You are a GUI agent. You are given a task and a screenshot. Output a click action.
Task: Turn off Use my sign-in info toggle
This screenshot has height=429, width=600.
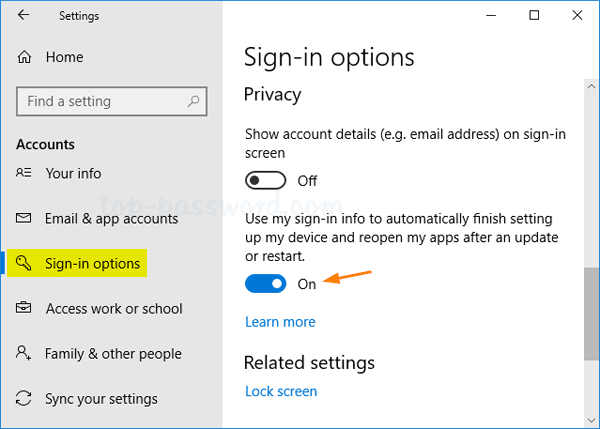tap(265, 284)
